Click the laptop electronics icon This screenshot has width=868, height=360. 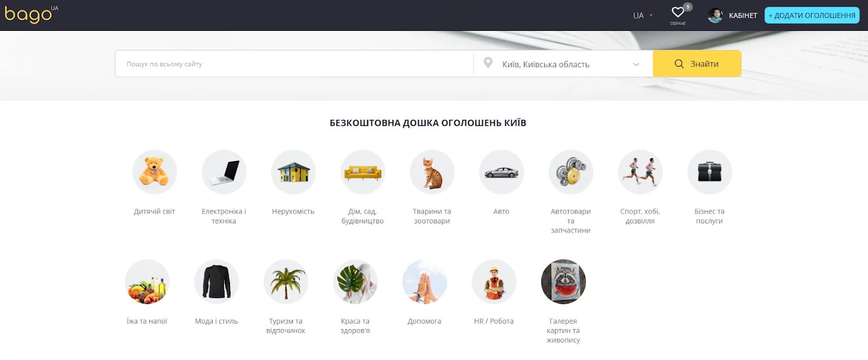pyautogui.click(x=224, y=172)
